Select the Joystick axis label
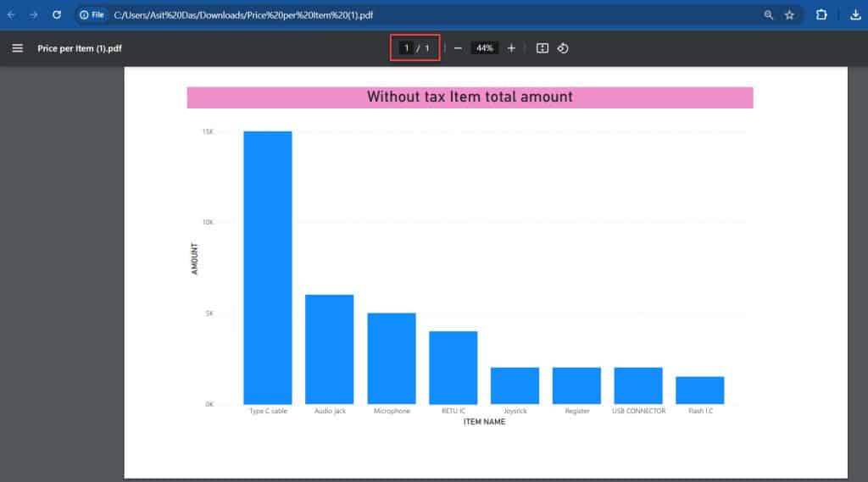The height and width of the screenshot is (482, 868). 515,411
